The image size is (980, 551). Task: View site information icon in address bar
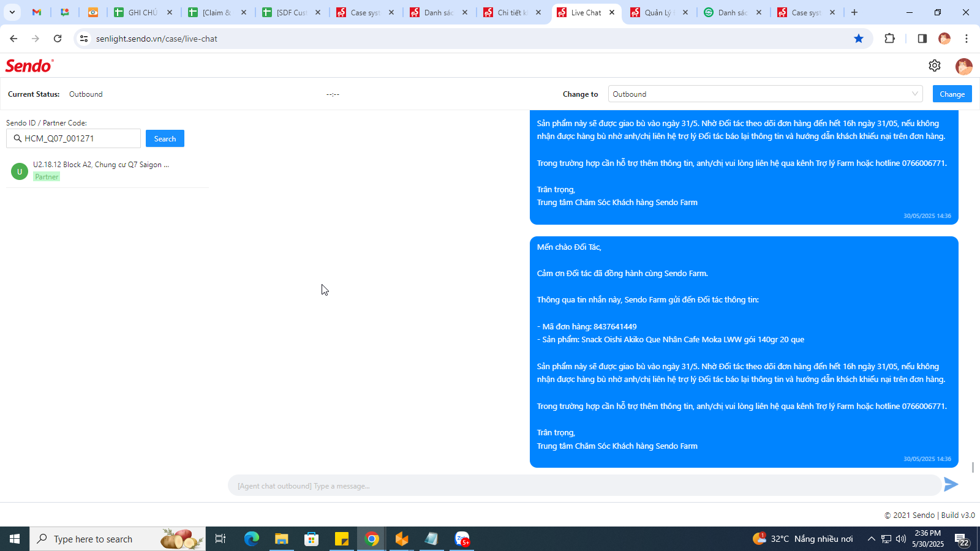point(84,39)
